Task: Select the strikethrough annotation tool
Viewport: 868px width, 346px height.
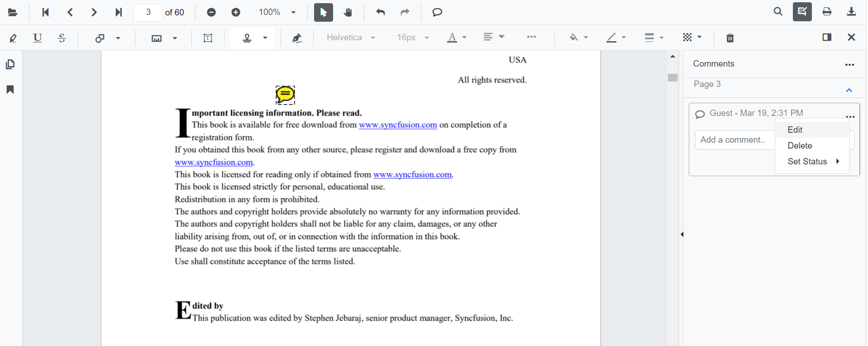Action: pos(62,38)
